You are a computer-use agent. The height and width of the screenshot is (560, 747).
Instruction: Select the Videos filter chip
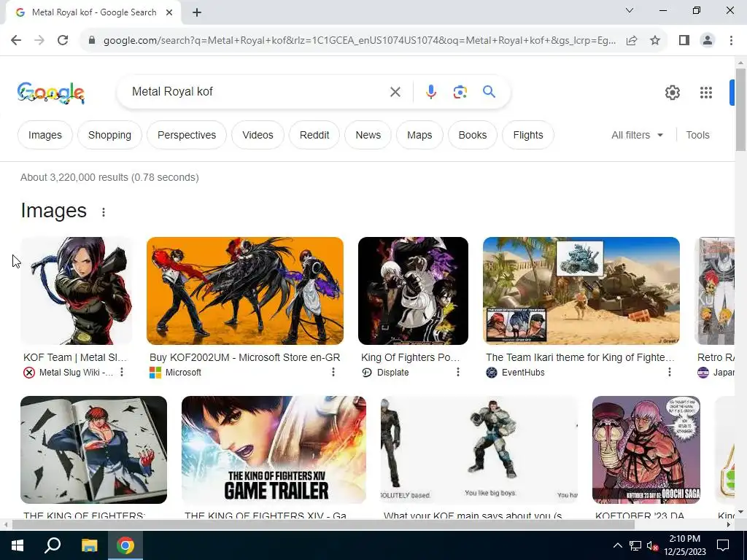(x=258, y=135)
